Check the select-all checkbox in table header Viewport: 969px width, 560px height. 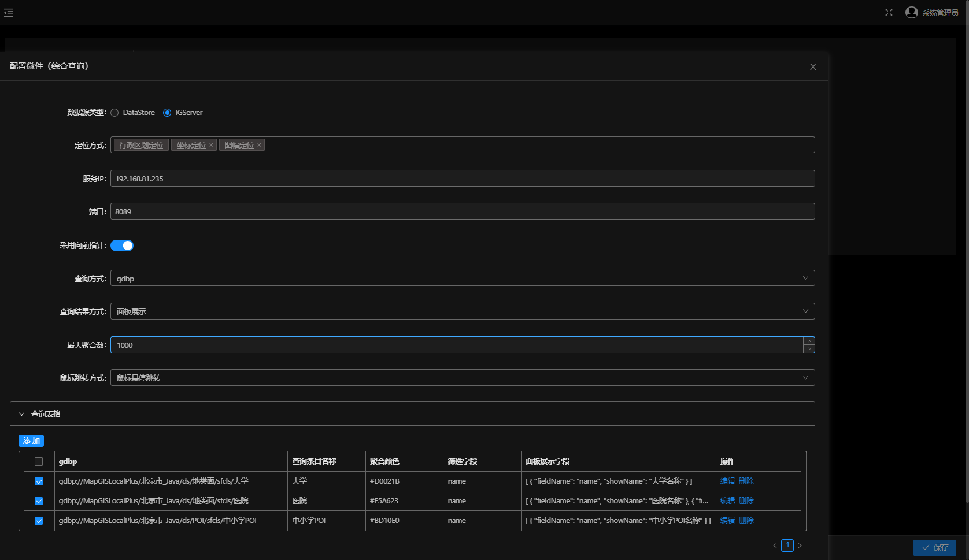click(39, 461)
